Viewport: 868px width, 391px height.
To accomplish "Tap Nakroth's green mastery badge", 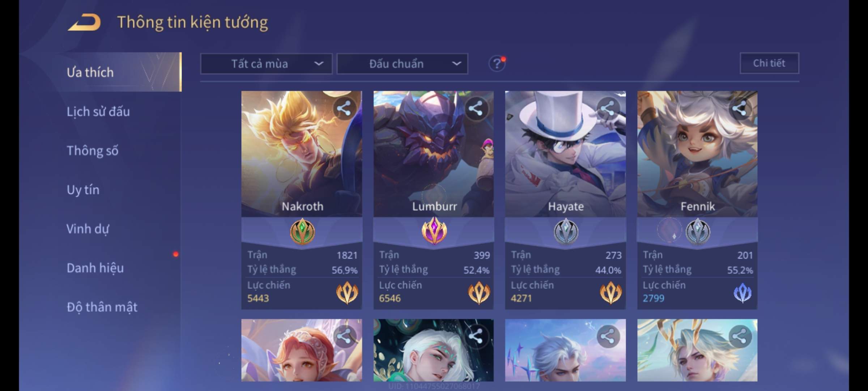I will click(x=302, y=231).
